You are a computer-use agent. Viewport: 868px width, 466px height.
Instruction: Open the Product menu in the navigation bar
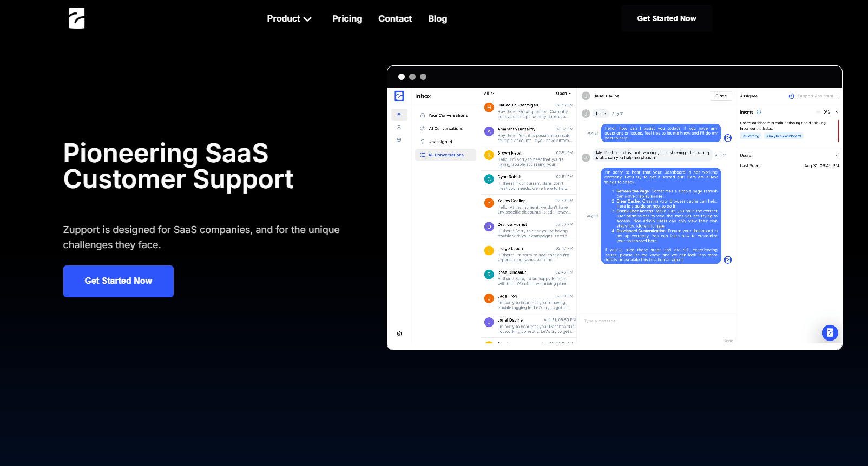click(x=289, y=18)
